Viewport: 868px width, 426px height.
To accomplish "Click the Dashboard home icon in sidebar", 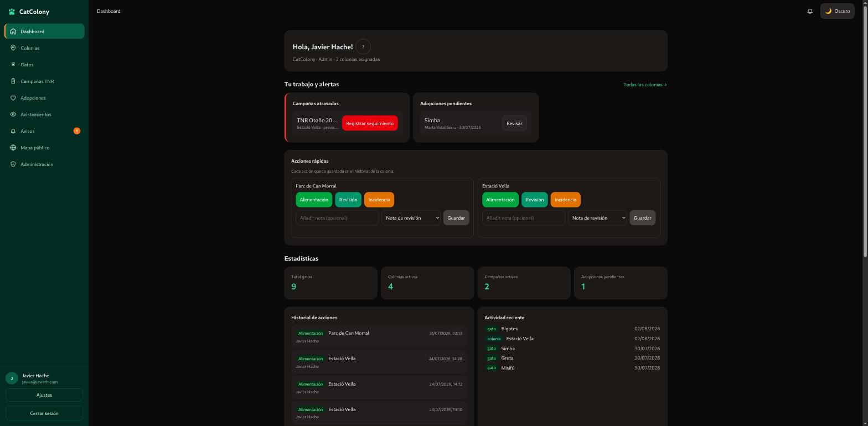I will 13,32.
